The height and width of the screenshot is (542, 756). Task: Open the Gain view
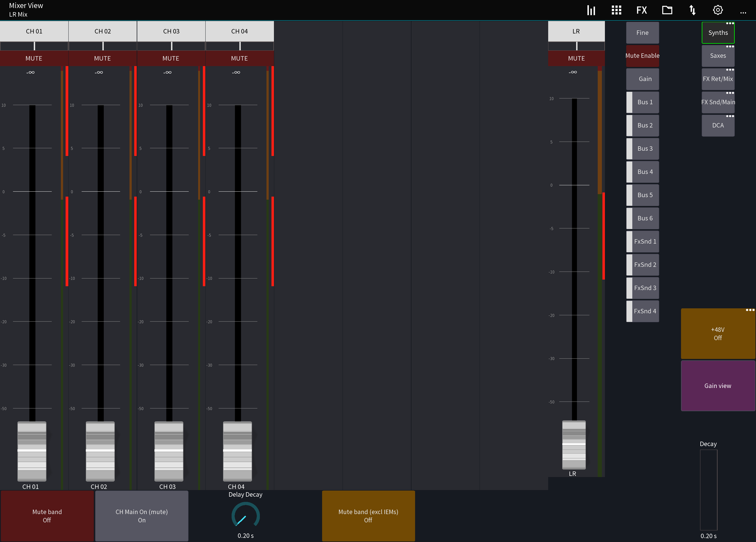pyautogui.click(x=718, y=386)
